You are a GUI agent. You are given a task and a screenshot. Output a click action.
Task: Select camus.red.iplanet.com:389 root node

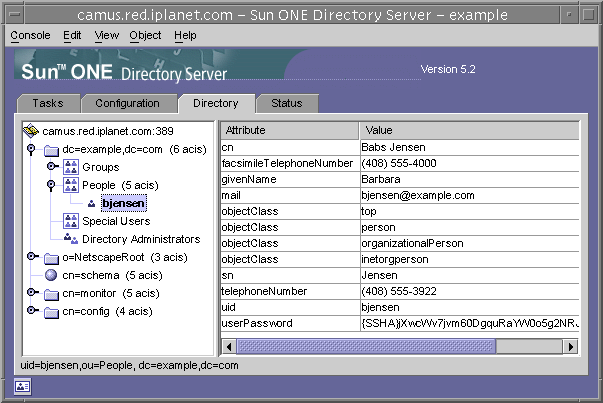point(108,131)
